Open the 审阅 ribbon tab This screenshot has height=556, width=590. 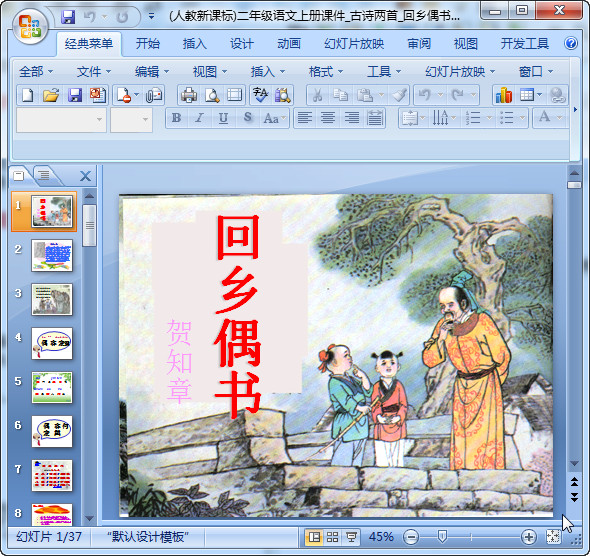pyautogui.click(x=419, y=44)
